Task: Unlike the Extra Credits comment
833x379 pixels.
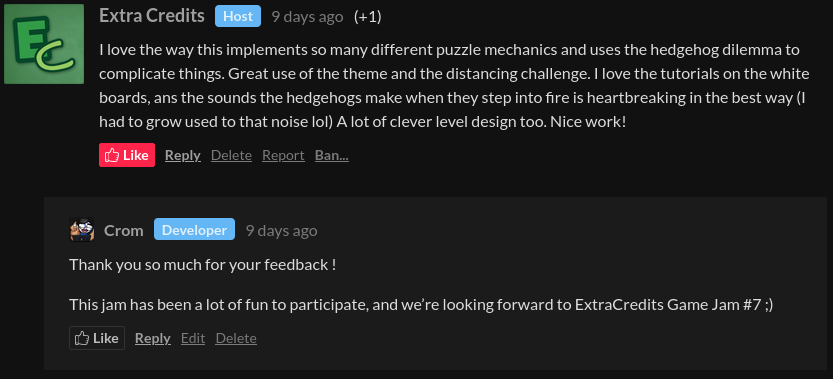Action: (x=127, y=155)
